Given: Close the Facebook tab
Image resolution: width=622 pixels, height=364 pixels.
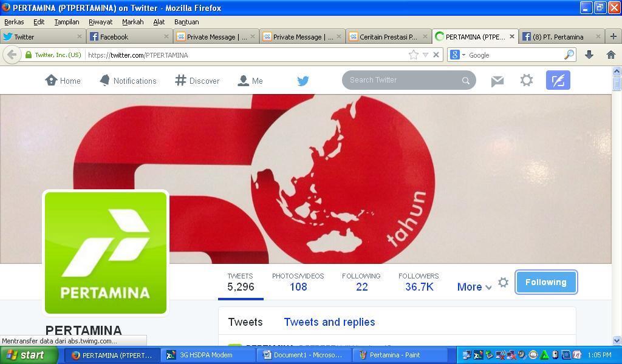Looking at the screenshot, I should pos(166,36).
